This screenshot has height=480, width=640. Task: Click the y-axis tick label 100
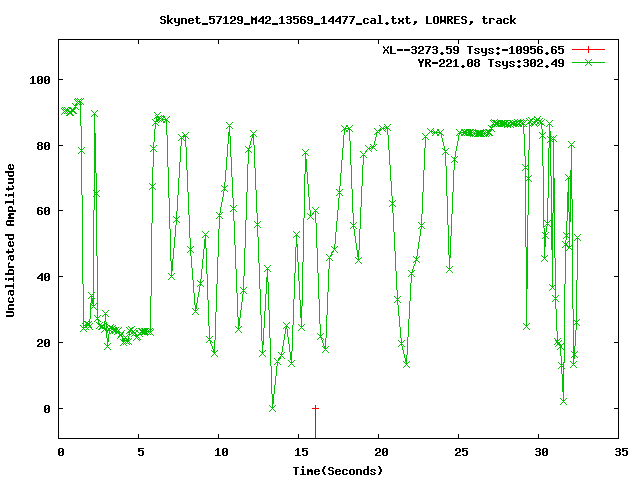tap(40, 80)
